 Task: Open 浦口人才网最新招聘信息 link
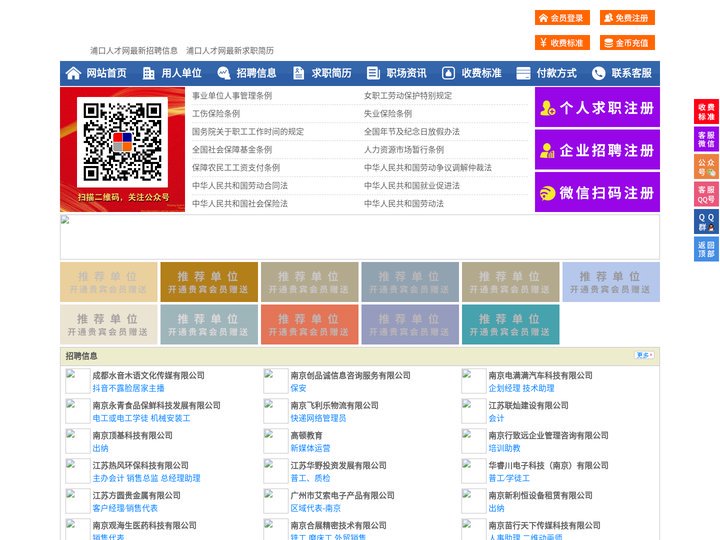tap(134, 51)
